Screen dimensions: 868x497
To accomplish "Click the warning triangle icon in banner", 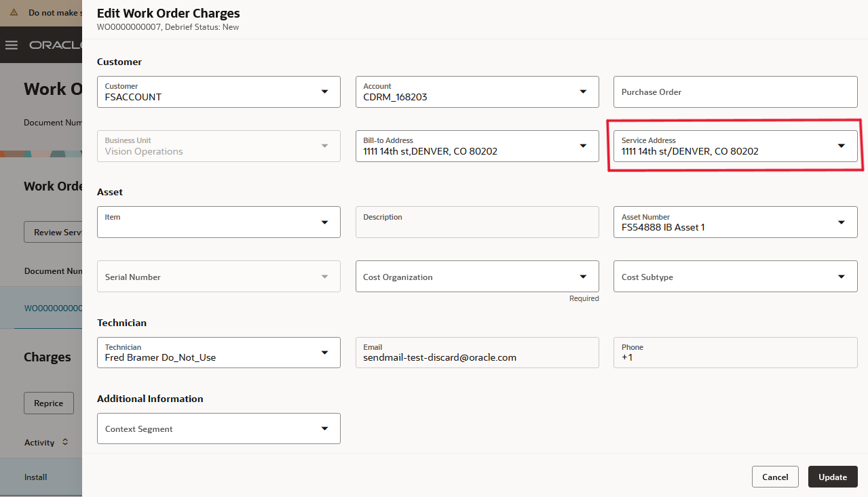I will (14, 12).
